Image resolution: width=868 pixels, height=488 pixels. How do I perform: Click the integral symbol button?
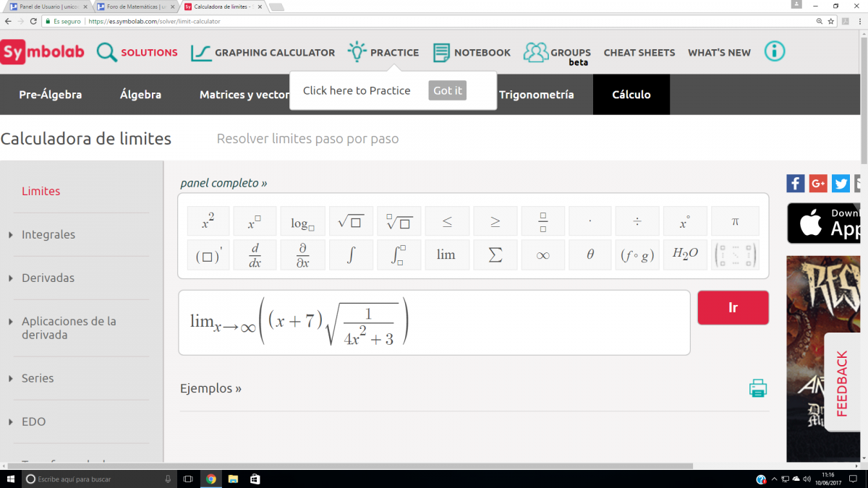point(351,255)
